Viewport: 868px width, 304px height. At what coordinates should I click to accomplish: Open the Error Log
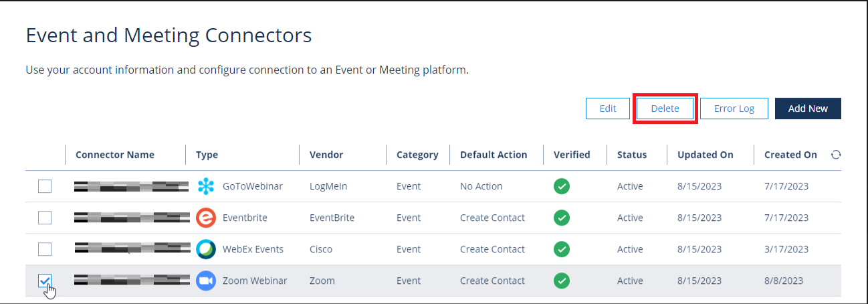point(734,108)
